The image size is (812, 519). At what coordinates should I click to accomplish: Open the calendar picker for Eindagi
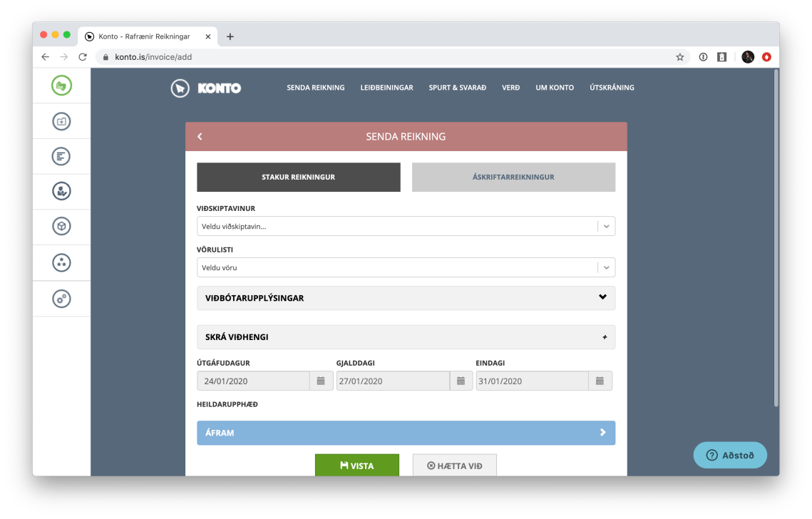click(600, 381)
